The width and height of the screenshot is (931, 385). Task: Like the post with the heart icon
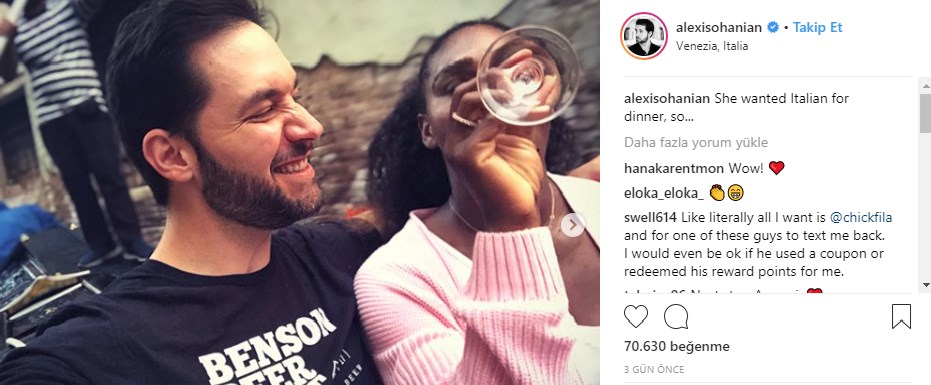click(x=635, y=316)
